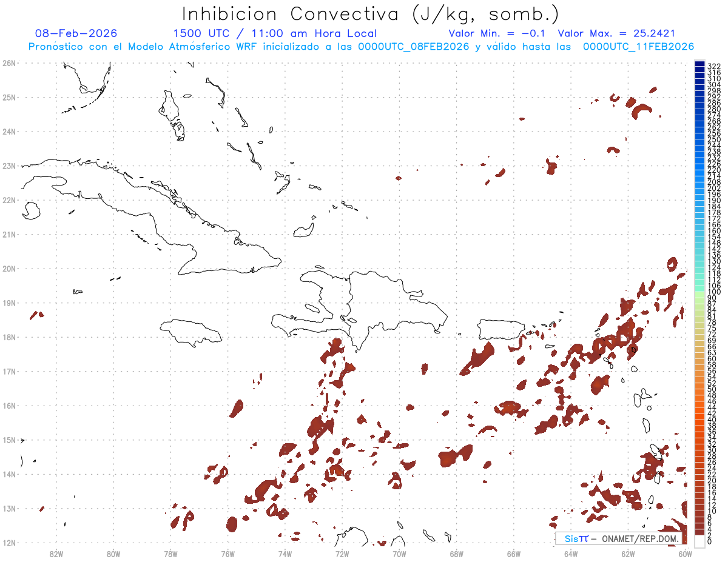Click the "0000UTC_11FEB2026" valid-until timestamp
728x562 pixels.
(x=639, y=47)
